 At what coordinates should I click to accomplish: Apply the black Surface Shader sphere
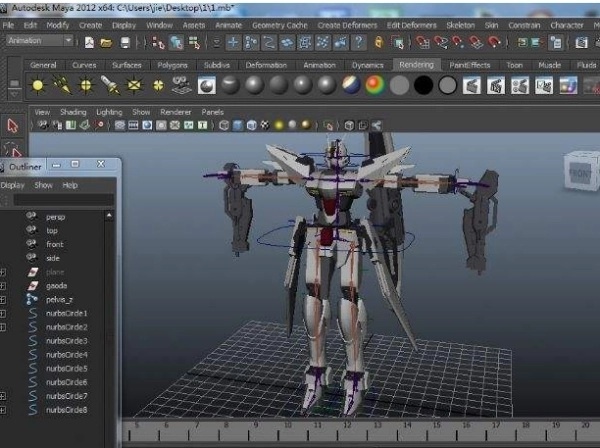pos(423,85)
